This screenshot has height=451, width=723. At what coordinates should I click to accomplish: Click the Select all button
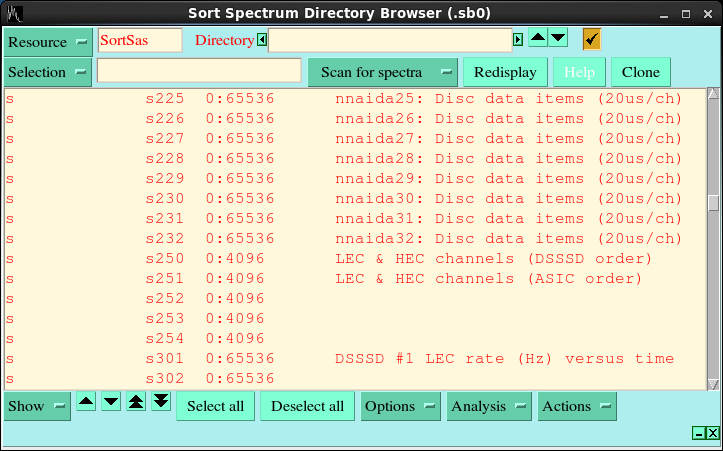(215, 406)
